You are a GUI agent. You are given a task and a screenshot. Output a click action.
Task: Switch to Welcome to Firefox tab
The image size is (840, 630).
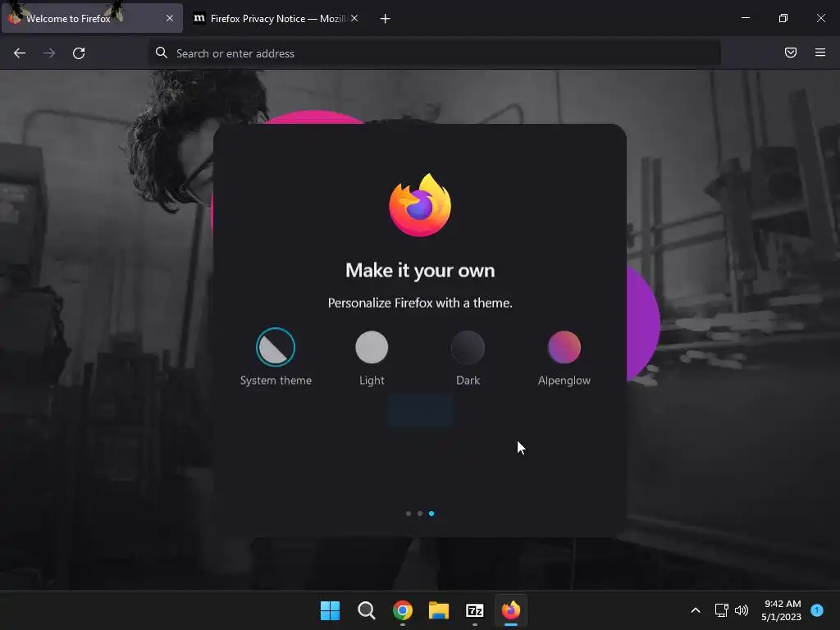[92, 18]
